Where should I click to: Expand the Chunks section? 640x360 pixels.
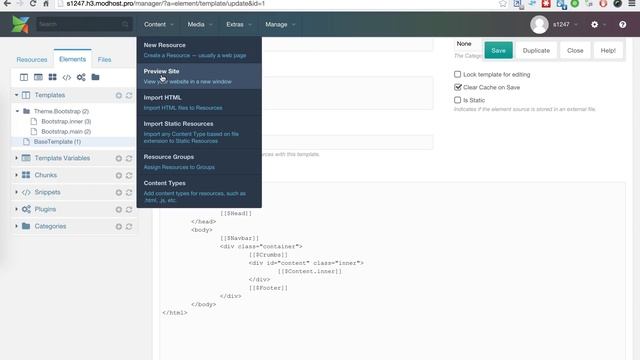pos(16,175)
